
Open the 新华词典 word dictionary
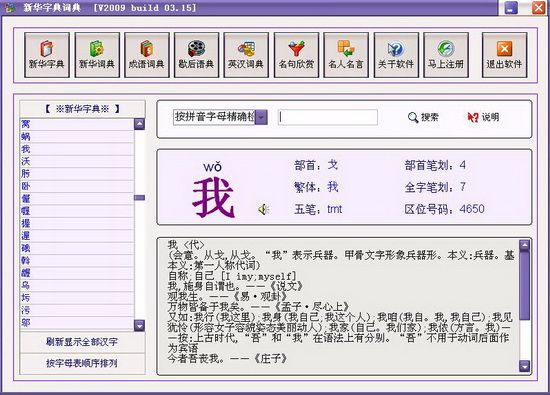point(97,55)
